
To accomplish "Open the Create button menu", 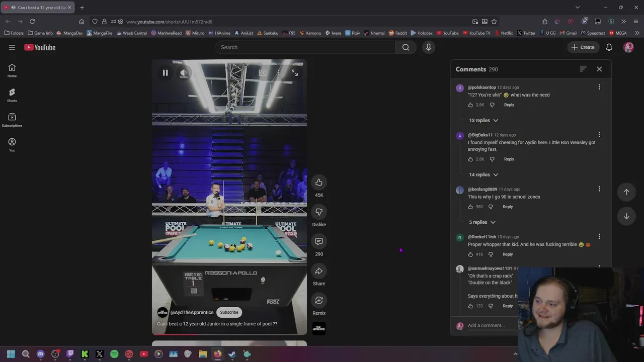I will [583, 47].
